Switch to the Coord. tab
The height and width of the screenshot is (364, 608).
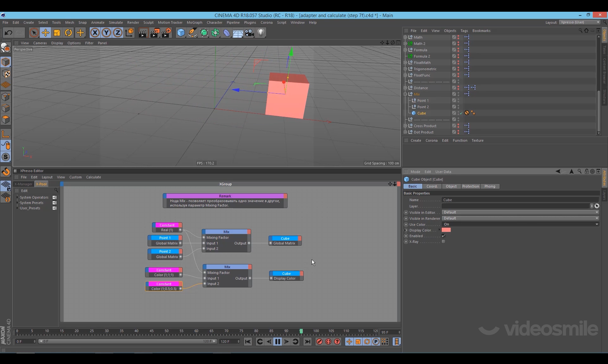pos(432,186)
